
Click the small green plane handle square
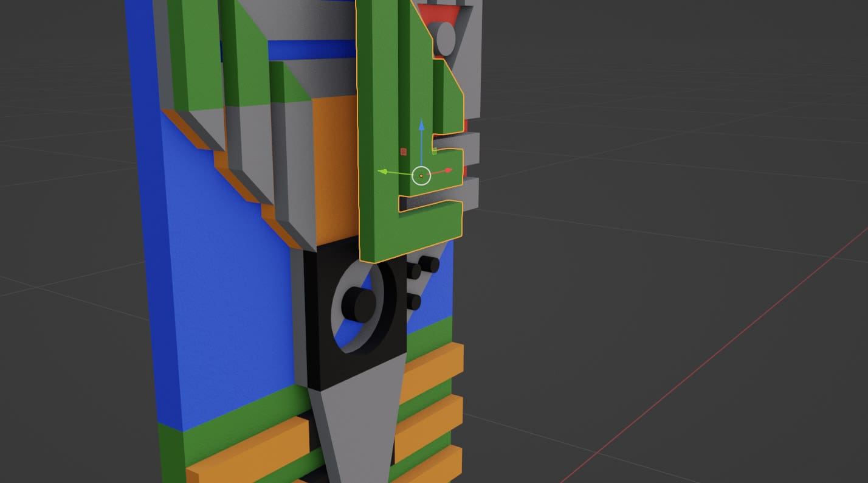[x=434, y=150]
